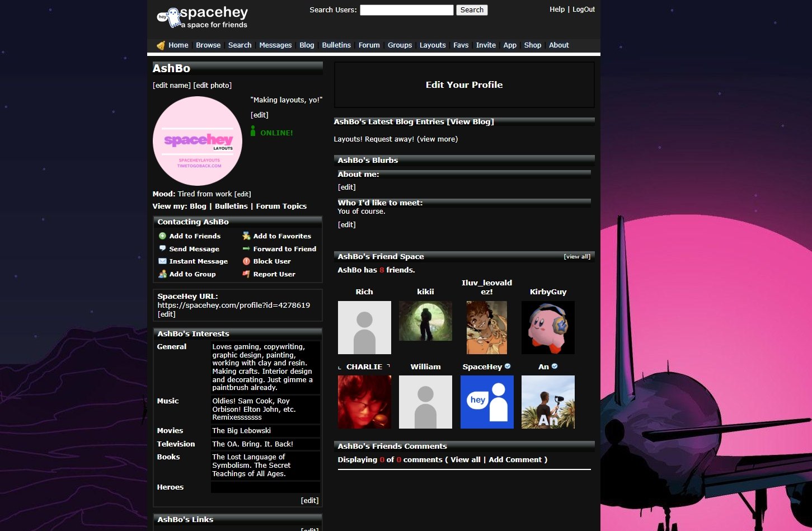The image size is (812, 531).
Task: Click the Block User icon
Action: [x=246, y=261]
